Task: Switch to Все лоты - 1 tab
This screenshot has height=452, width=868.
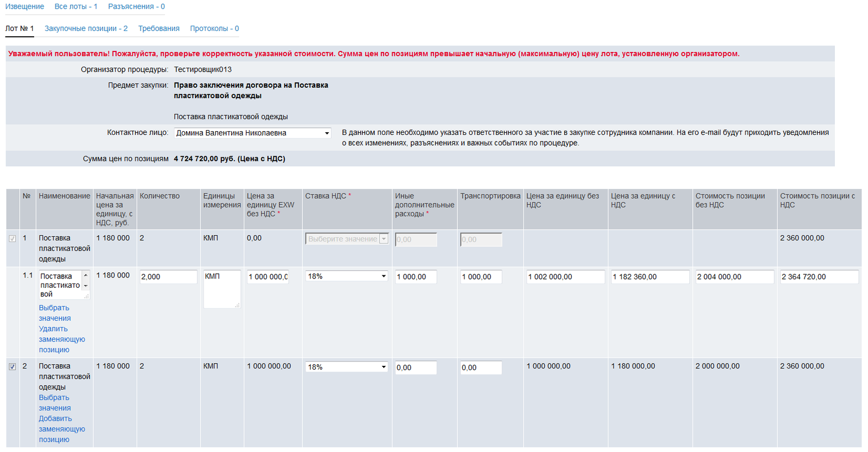Action: pos(76,7)
